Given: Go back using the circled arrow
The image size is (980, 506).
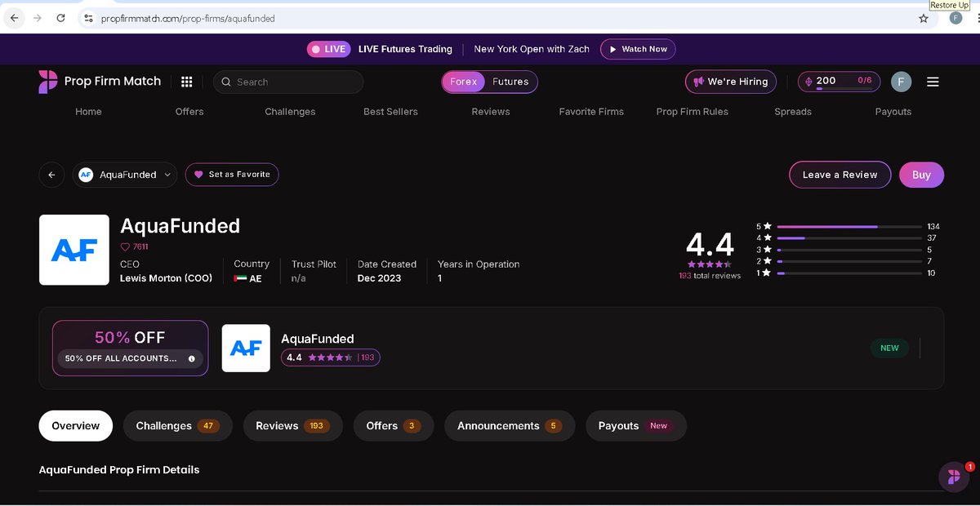Looking at the screenshot, I should (x=51, y=175).
